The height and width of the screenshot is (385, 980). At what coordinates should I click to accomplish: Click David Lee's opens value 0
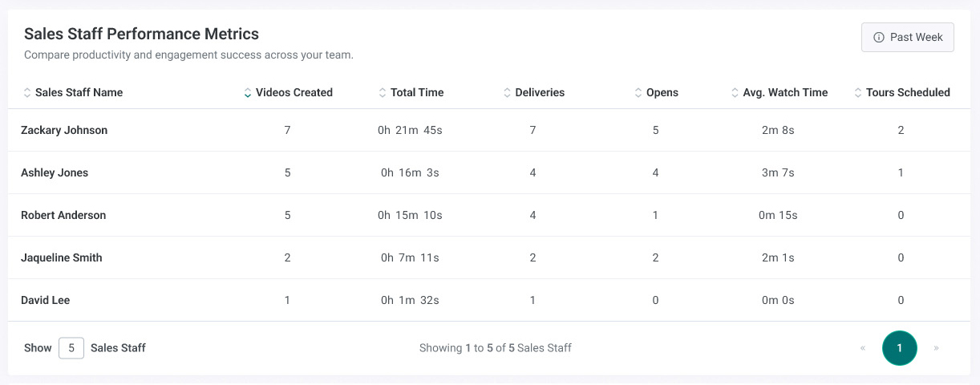pos(655,300)
